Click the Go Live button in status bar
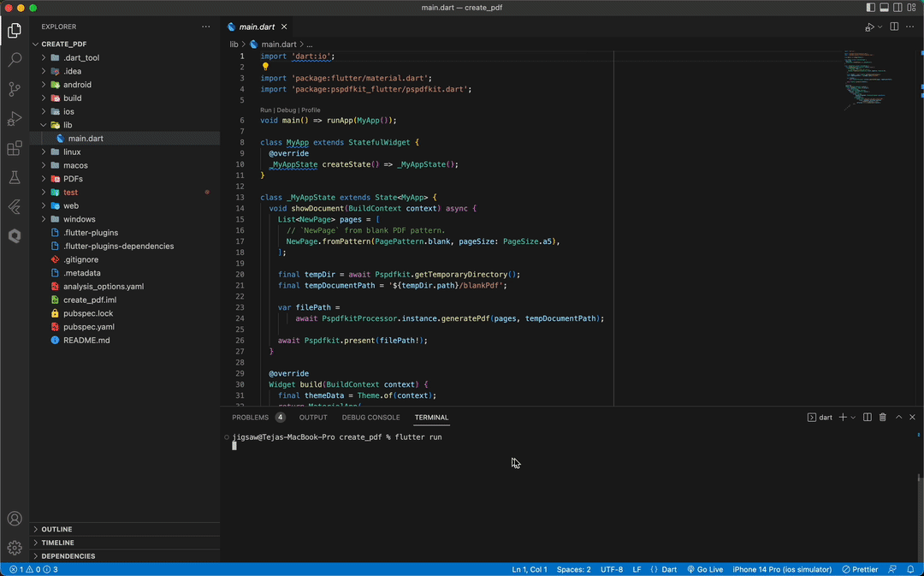924x576 pixels. [705, 569]
